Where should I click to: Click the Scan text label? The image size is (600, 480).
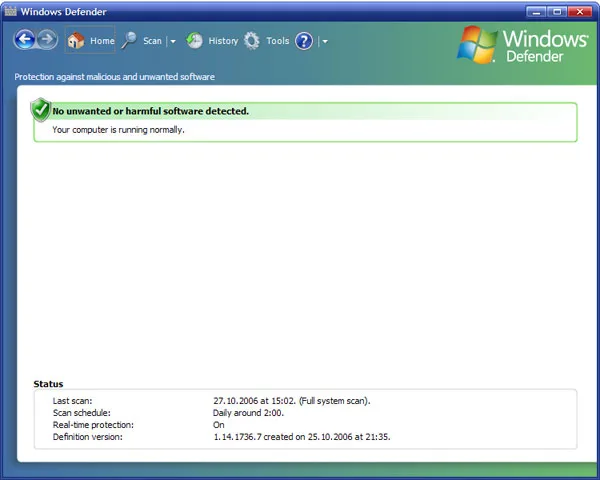coord(152,41)
